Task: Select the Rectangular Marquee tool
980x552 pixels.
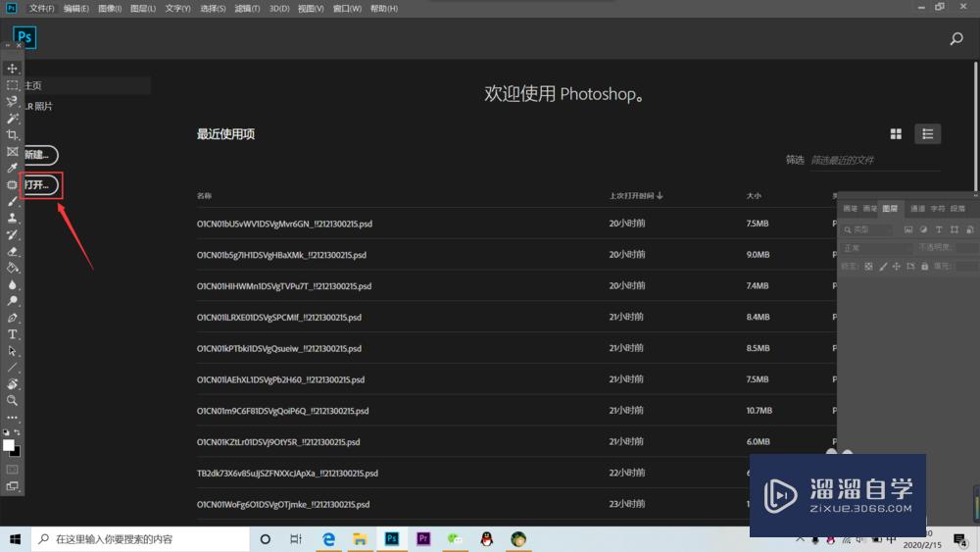Action: pyautogui.click(x=12, y=85)
